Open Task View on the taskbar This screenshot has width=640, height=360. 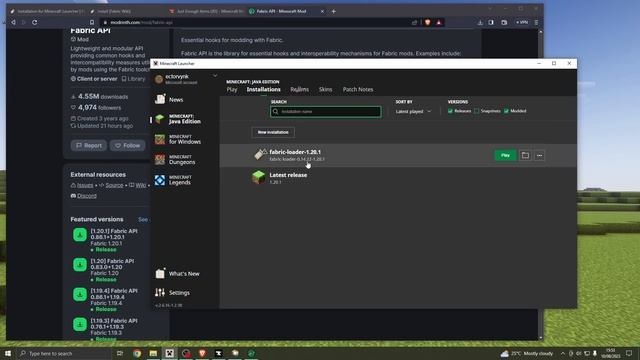click(120, 353)
